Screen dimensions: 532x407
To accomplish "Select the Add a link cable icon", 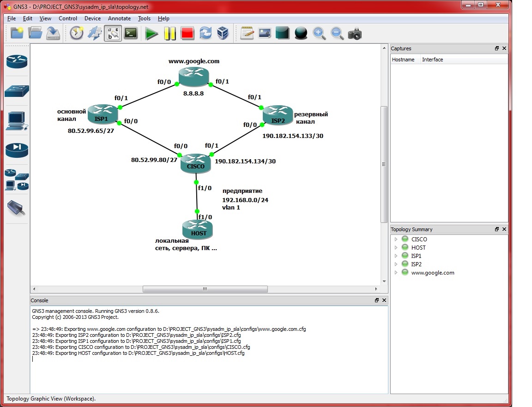I will pyautogui.click(x=16, y=208).
